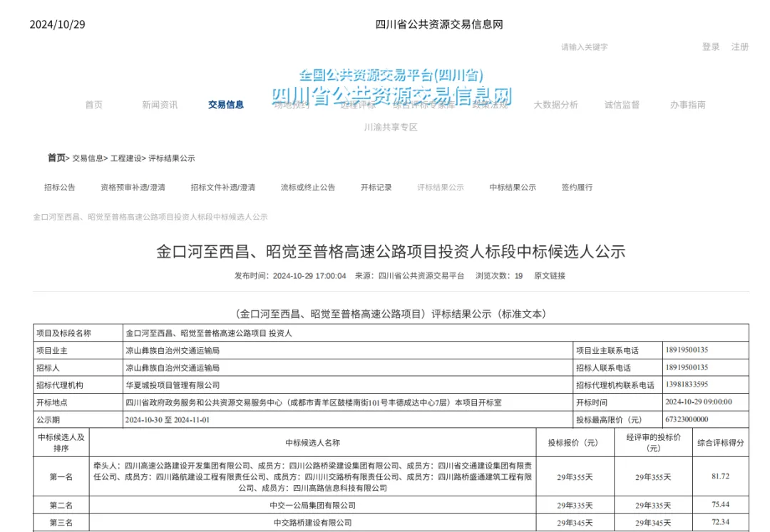Click the view count 浏览次数：19
Image resolution: width=770 pixels, height=532 pixels.
pos(499,275)
